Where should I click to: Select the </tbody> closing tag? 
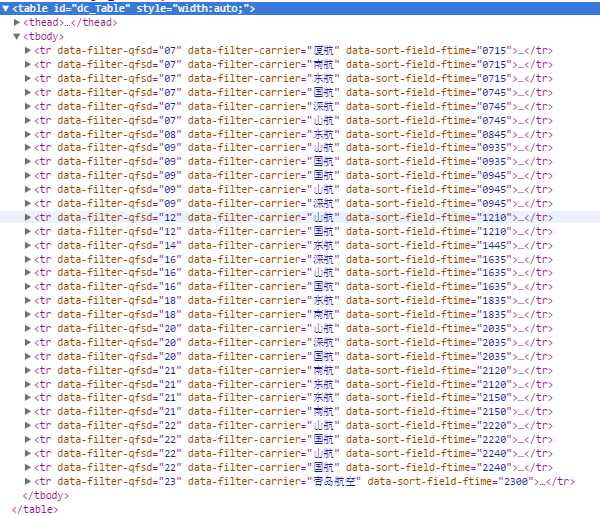coord(46,495)
